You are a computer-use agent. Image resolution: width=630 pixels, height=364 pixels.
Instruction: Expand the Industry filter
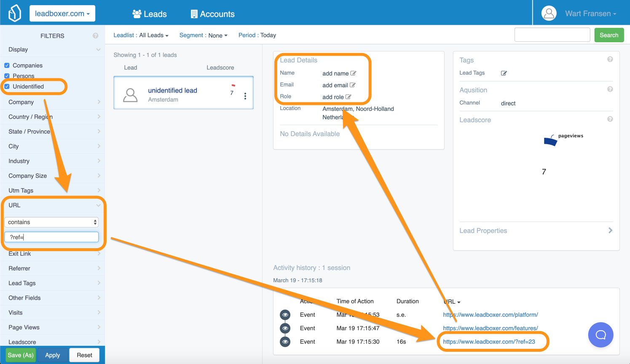click(x=52, y=161)
